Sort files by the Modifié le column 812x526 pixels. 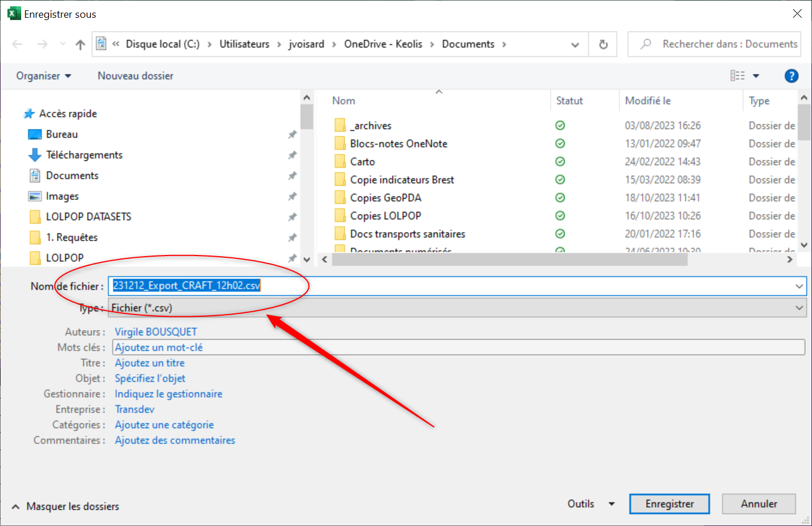(x=648, y=101)
